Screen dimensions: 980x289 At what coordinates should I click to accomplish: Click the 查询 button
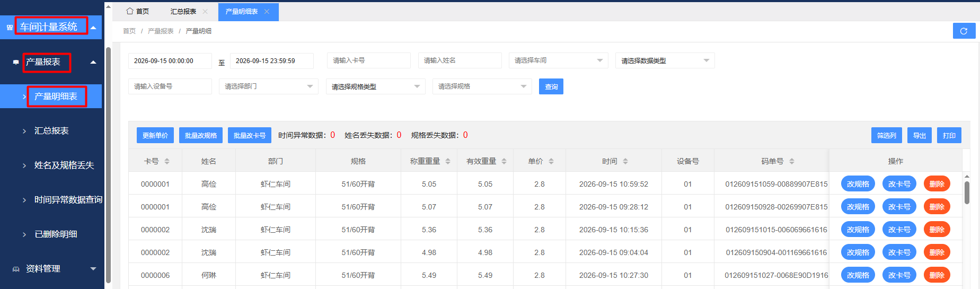pyautogui.click(x=551, y=86)
